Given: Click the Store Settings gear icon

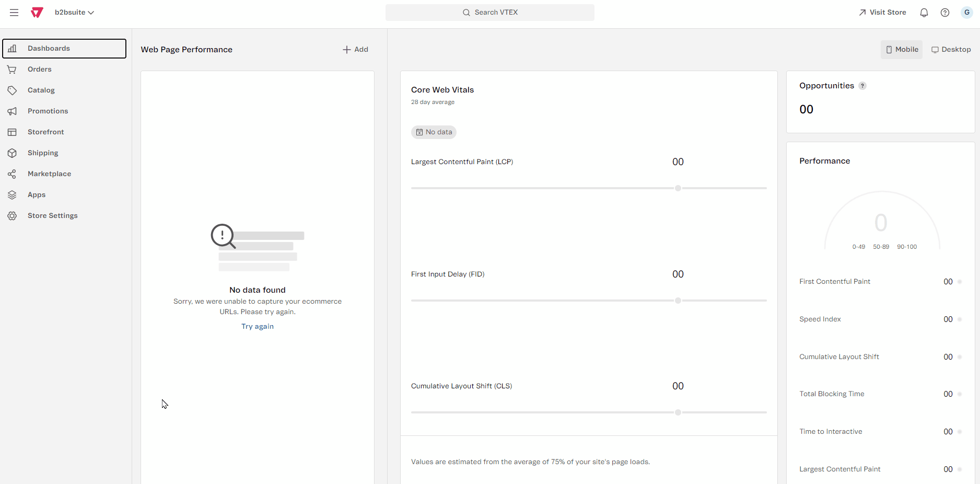Looking at the screenshot, I should coord(12,216).
